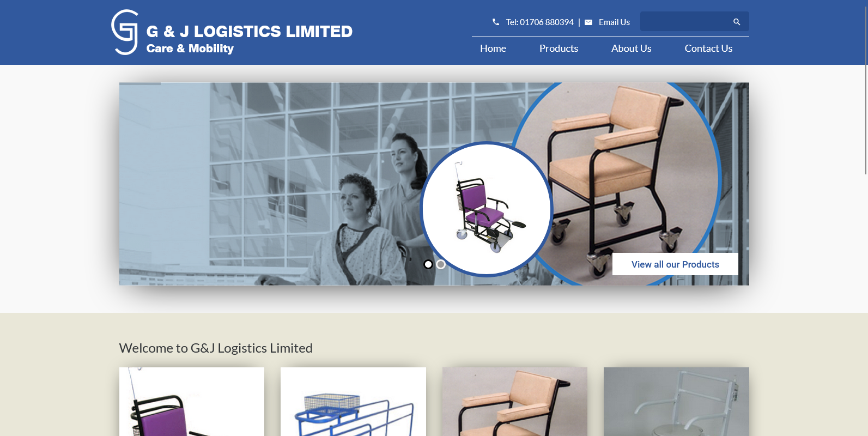This screenshot has height=436, width=868.
Task: Click the G&J logo emblem
Action: point(125,32)
